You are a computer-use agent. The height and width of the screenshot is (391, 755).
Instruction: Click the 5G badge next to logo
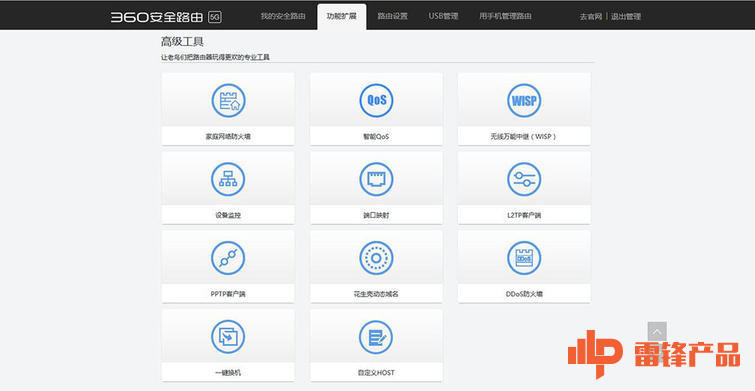(215, 17)
